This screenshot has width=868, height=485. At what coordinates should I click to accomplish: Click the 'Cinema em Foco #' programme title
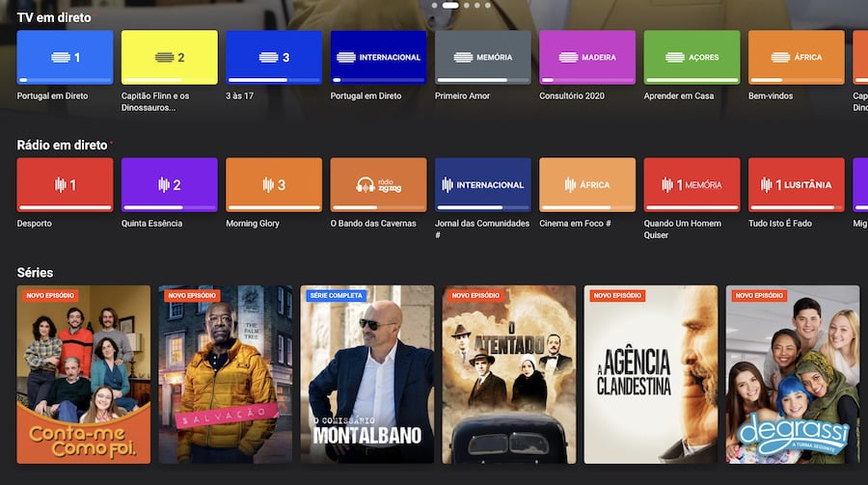[x=575, y=223]
